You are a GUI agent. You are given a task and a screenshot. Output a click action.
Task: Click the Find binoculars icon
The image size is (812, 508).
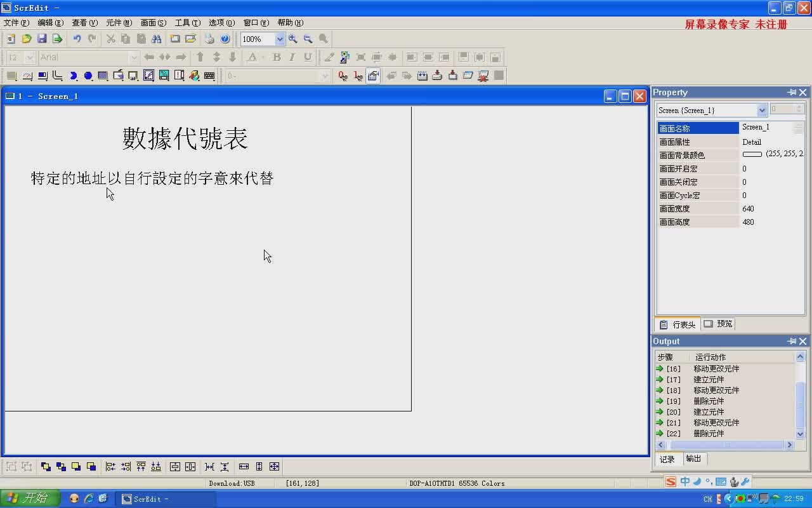tap(156, 39)
